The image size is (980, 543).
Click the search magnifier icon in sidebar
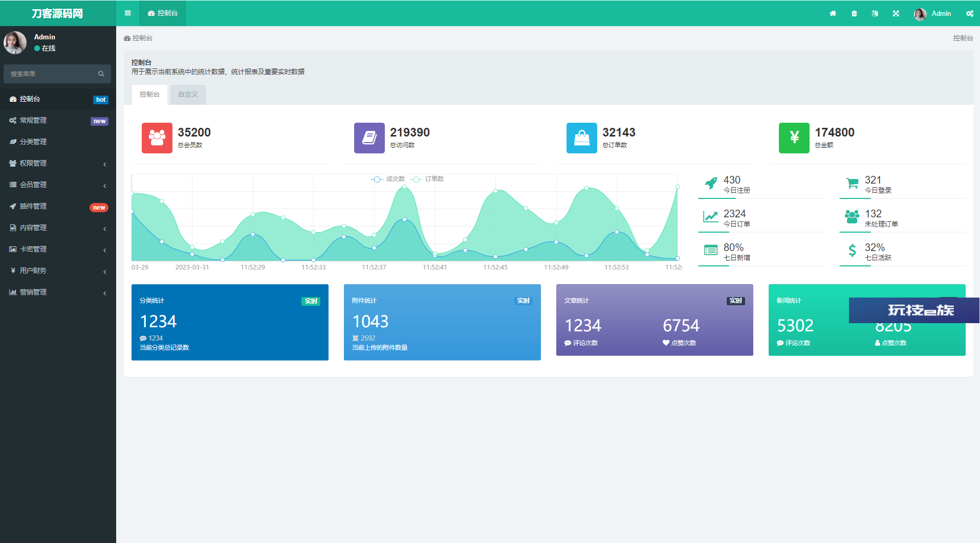coord(101,74)
